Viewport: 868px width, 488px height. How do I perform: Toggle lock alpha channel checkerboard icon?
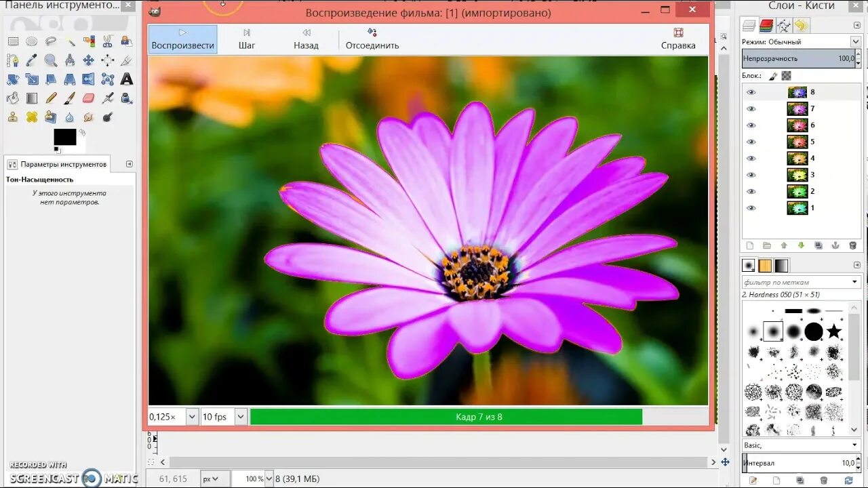tap(786, 76)
